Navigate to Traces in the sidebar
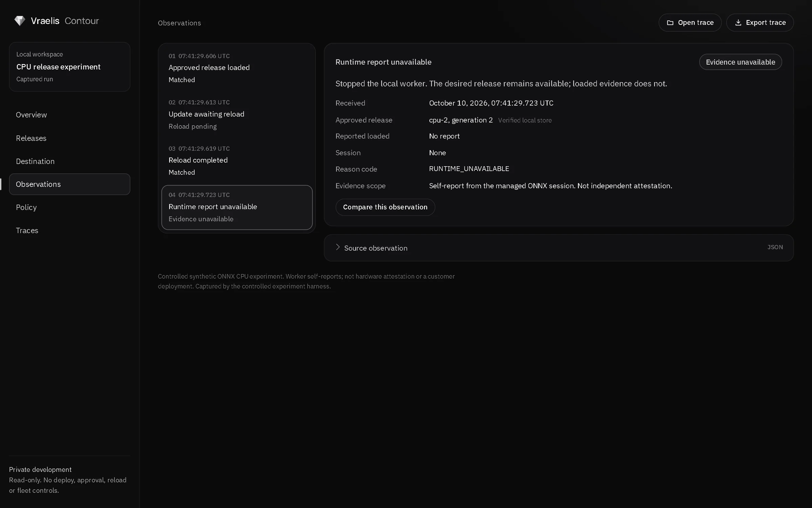 coord(69,230)
